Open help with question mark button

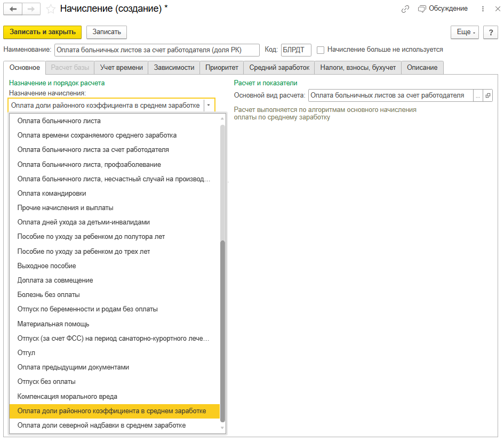(x=490, y=32)
